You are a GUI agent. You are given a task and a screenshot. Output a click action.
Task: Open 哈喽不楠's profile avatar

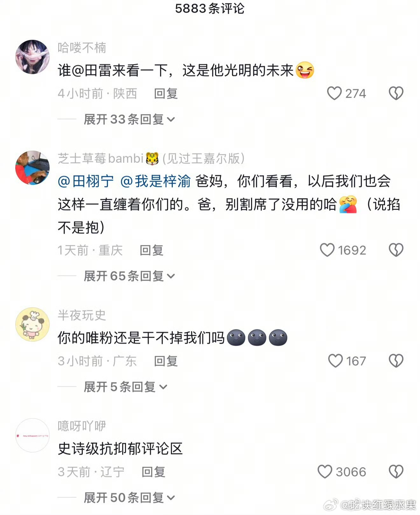(x=32, y=57)
